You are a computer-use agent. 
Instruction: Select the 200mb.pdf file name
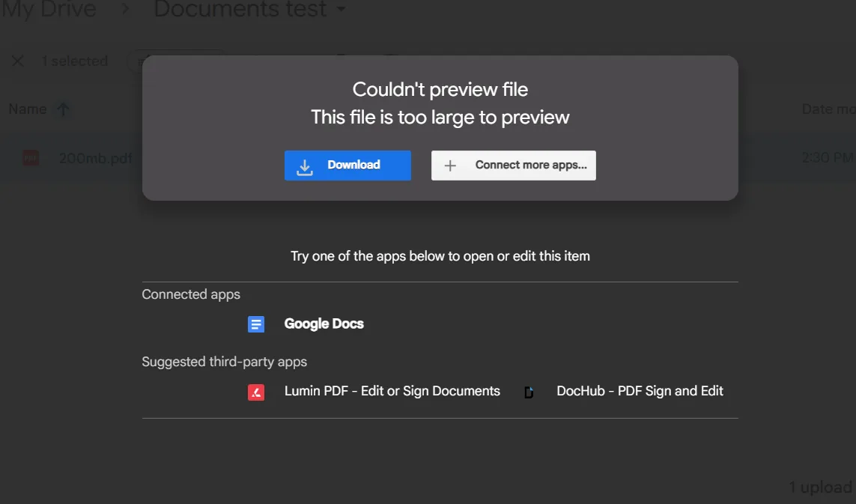[x=96, y=158]
